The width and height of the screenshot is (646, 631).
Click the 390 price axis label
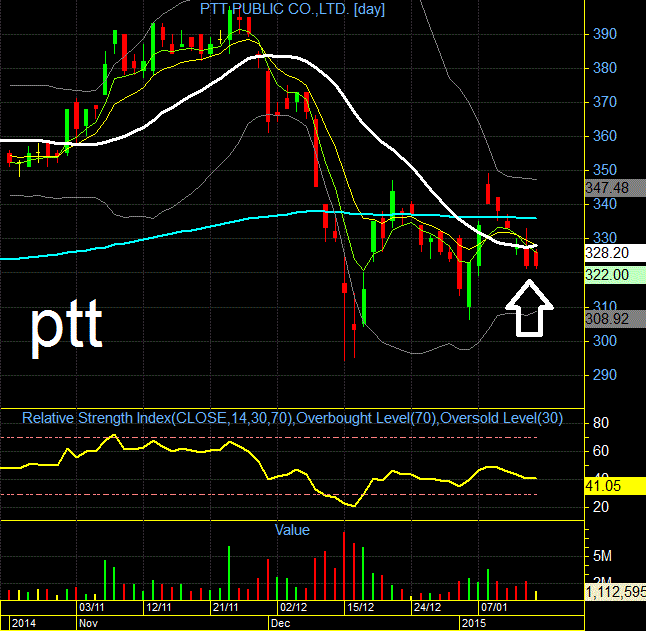604,34
